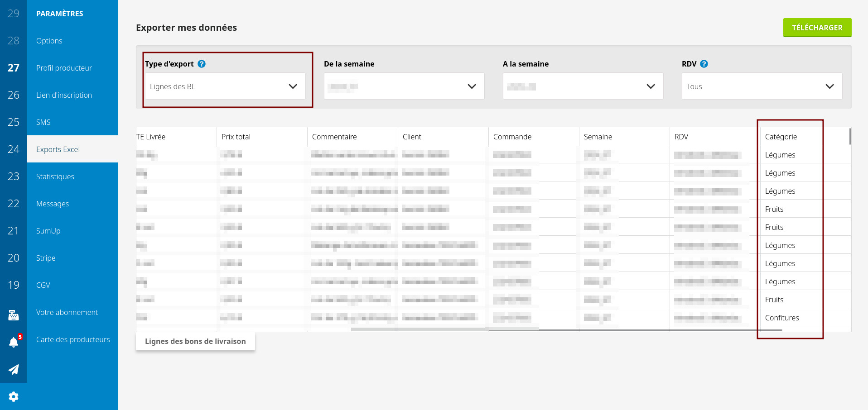Image resolution: width=868 pixels, height=410 pixels.
Task: Expand the RDV Tous dropdown
Action: pos(762,86)
